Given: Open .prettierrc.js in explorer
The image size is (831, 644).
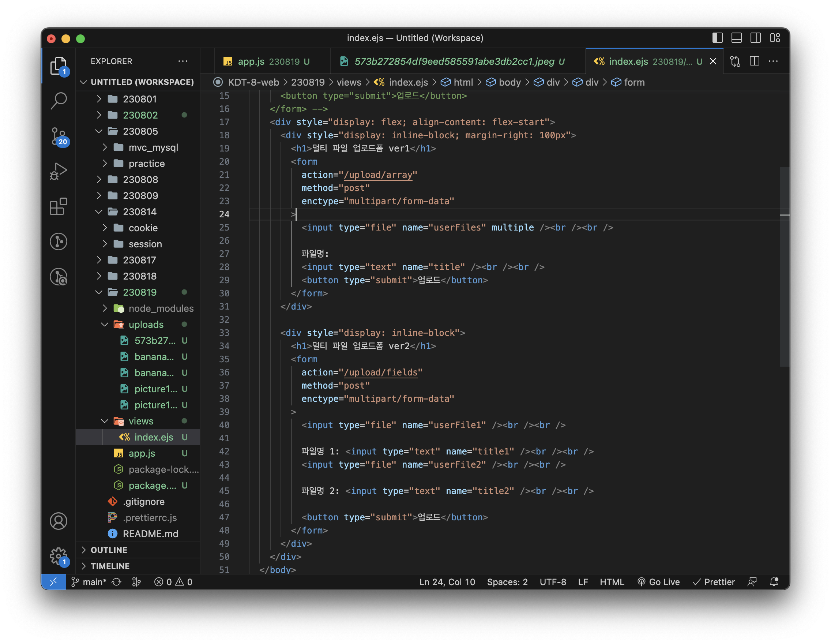Looking at the screenshot, I should tap(138, 518).
